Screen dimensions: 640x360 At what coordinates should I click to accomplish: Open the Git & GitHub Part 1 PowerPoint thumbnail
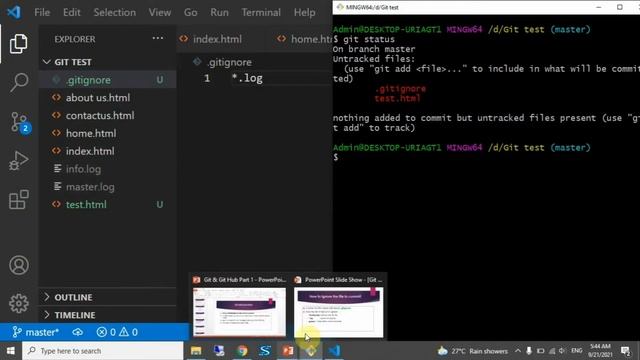click(239, 312)
